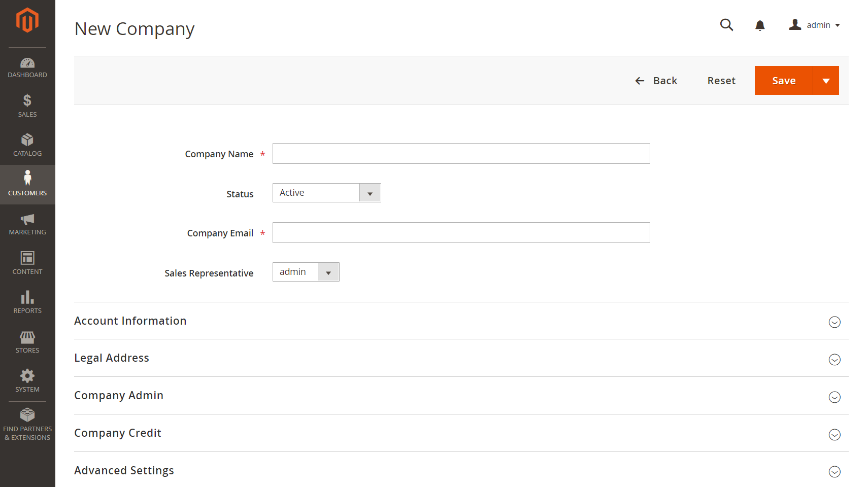Open the Reports section icon
The width and height of the screenshot is (868, 487).
tap(27, 301)
